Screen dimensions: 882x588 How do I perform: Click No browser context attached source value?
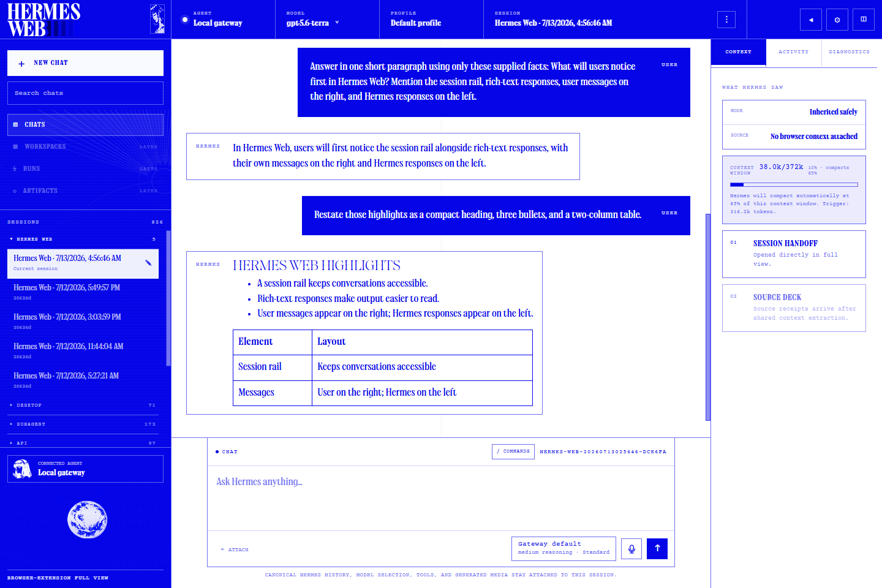coord(813,136)
